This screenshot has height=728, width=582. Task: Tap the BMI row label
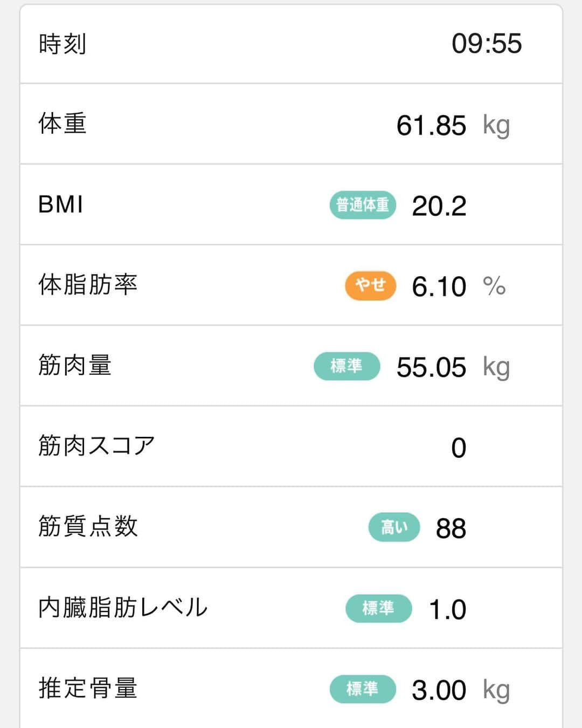pos(61,205)
